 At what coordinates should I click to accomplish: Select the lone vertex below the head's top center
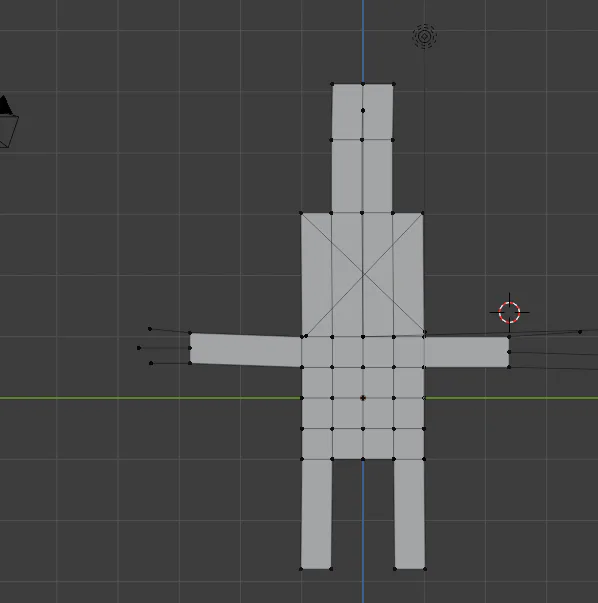[x=363, y=110]
